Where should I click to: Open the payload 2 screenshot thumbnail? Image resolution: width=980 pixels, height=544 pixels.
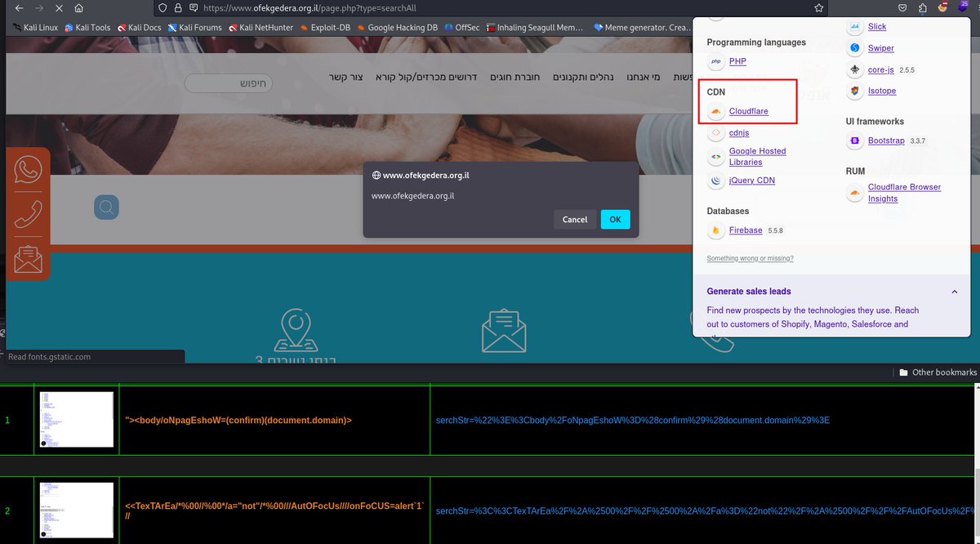[77, 510]
